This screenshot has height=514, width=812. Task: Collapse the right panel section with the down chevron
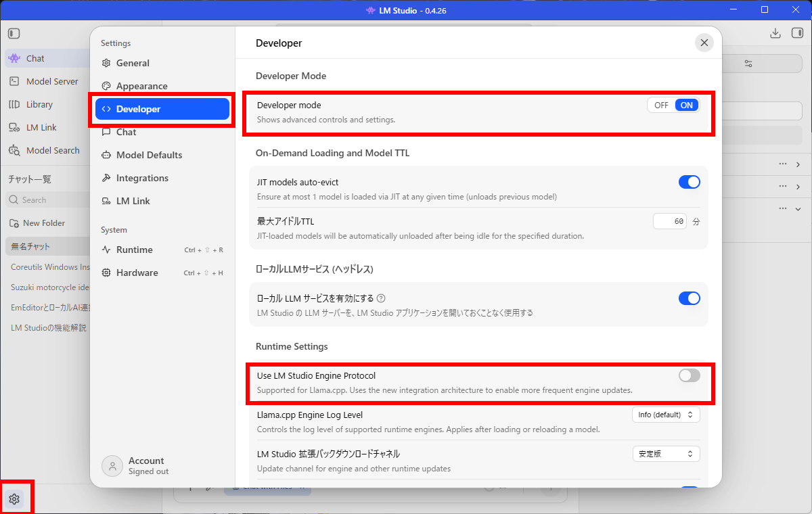(798, 209)
